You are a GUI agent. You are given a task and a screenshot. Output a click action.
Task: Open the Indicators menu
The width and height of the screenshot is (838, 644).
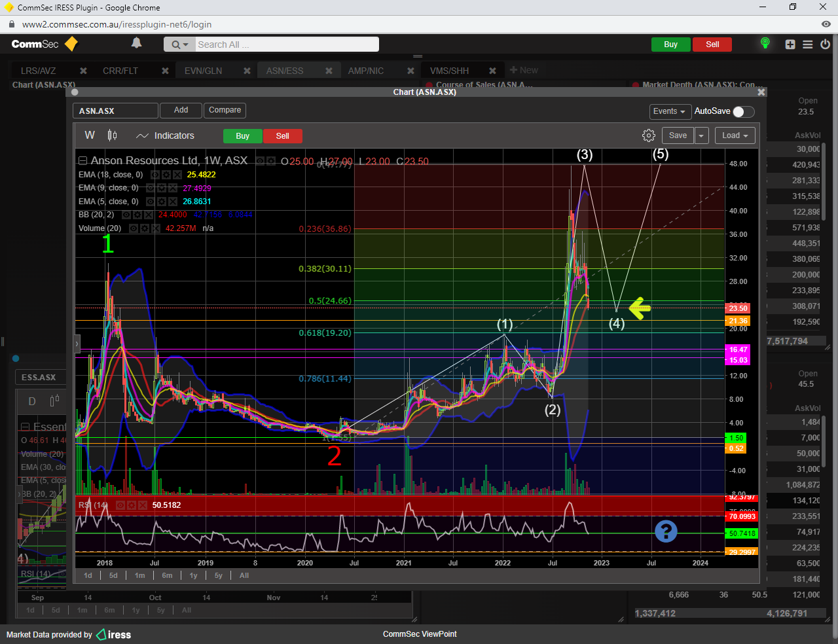point(165,135)
